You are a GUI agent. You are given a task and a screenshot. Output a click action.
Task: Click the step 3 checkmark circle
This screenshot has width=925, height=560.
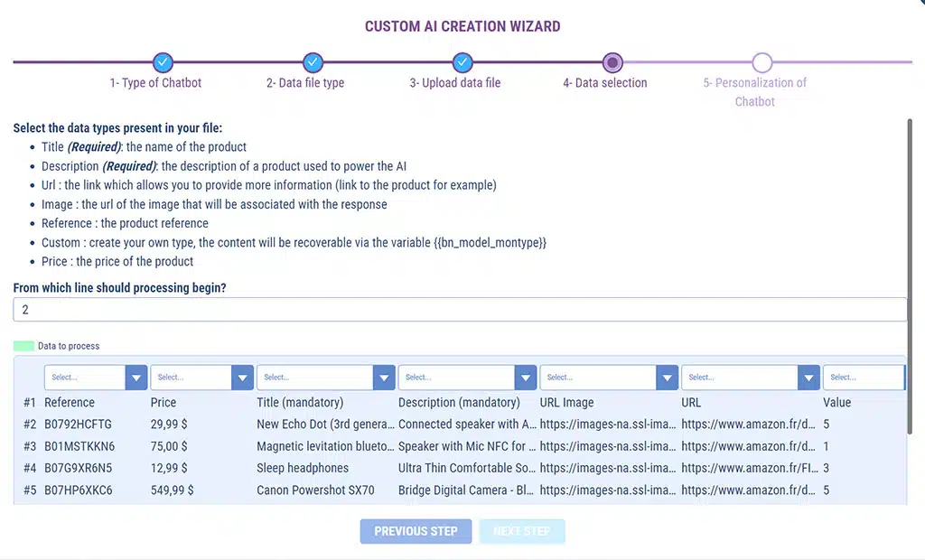click(x=462, y=62)
